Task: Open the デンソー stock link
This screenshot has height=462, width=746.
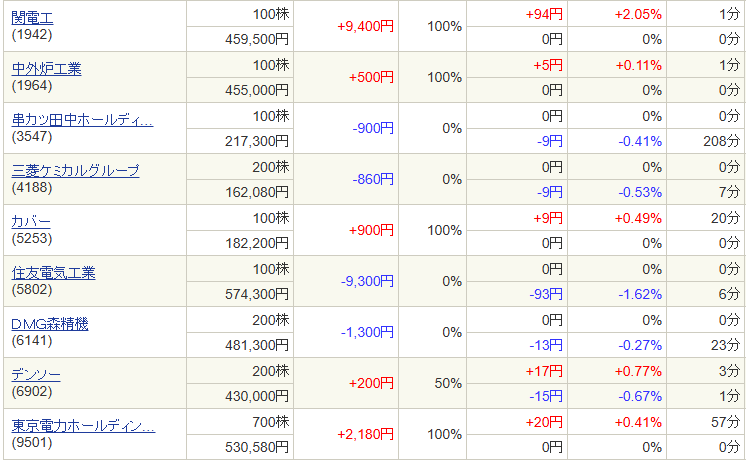Action: (x=36, y=374)
